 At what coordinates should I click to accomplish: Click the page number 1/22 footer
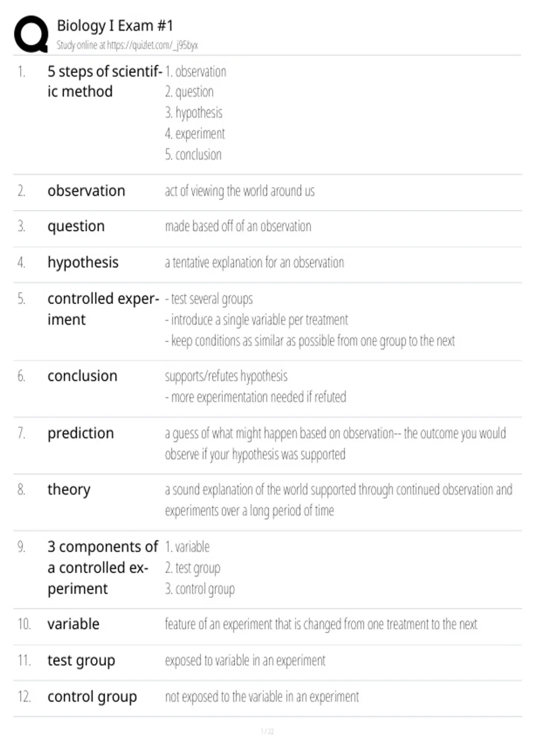[267, 732]
